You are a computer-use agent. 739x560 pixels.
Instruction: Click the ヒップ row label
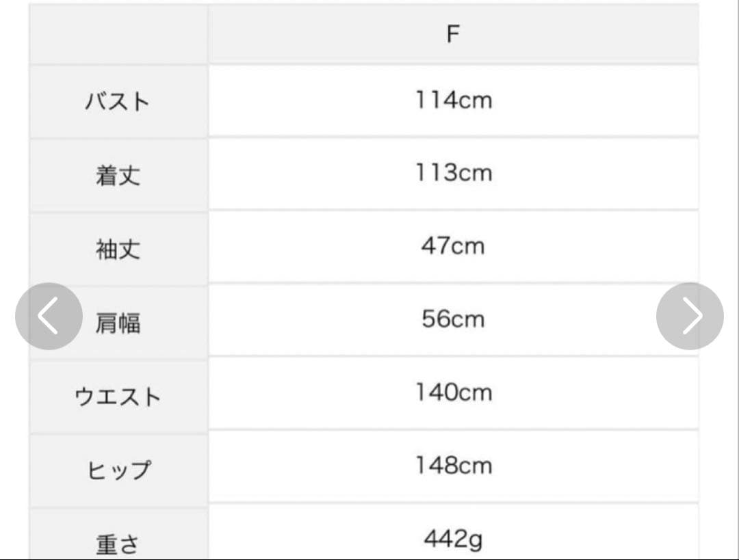[x=119, y=470]
